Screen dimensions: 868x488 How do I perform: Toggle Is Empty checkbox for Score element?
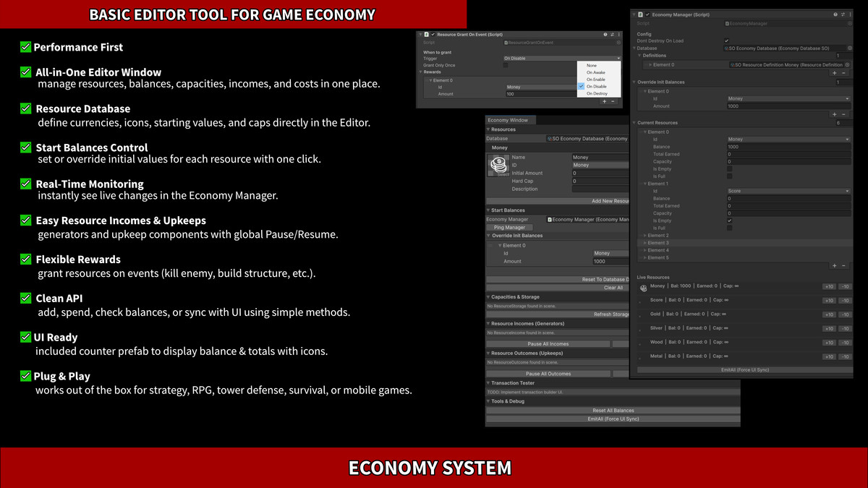tap(729, 221)
